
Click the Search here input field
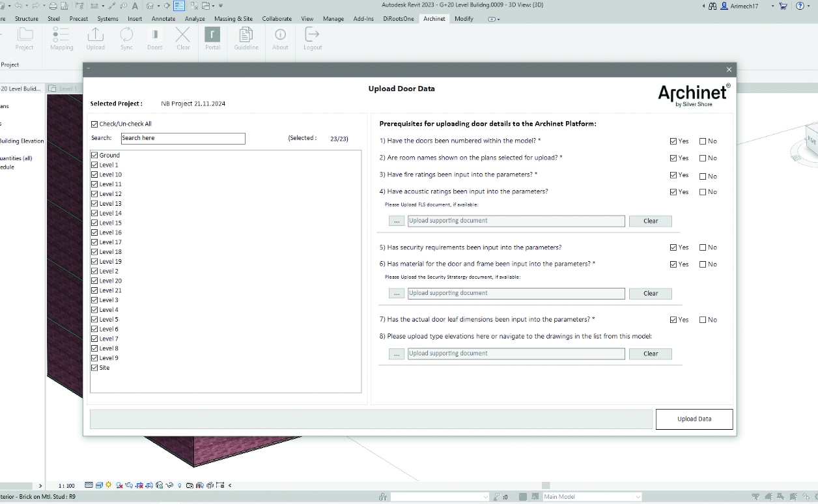pyautogui.click(x=183, y=138)
